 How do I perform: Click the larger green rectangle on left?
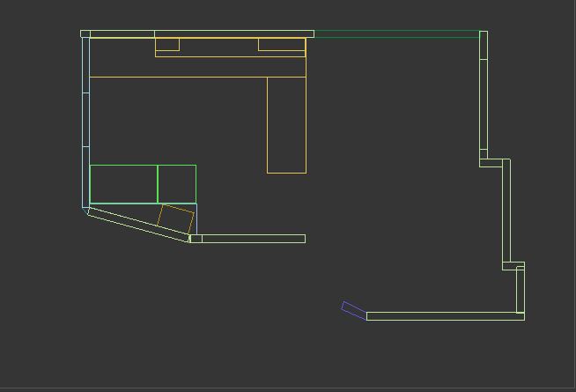pos(123,183)
